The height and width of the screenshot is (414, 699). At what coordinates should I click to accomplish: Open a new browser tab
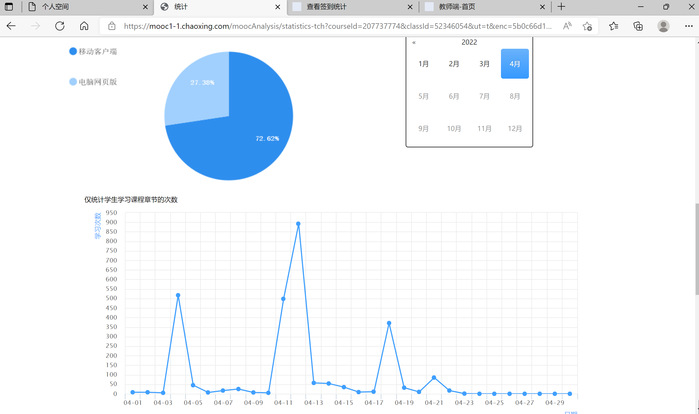[562, 7]
